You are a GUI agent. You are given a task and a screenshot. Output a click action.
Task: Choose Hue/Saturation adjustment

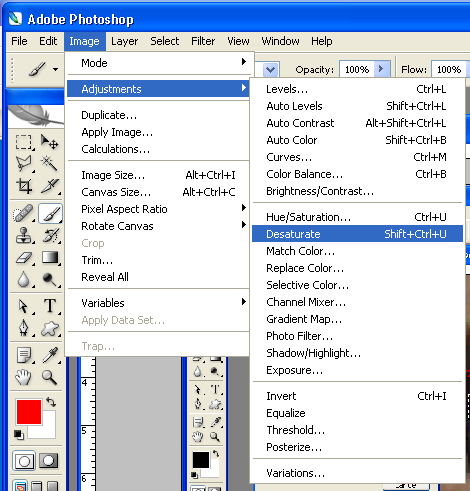(x=357, y=217)
